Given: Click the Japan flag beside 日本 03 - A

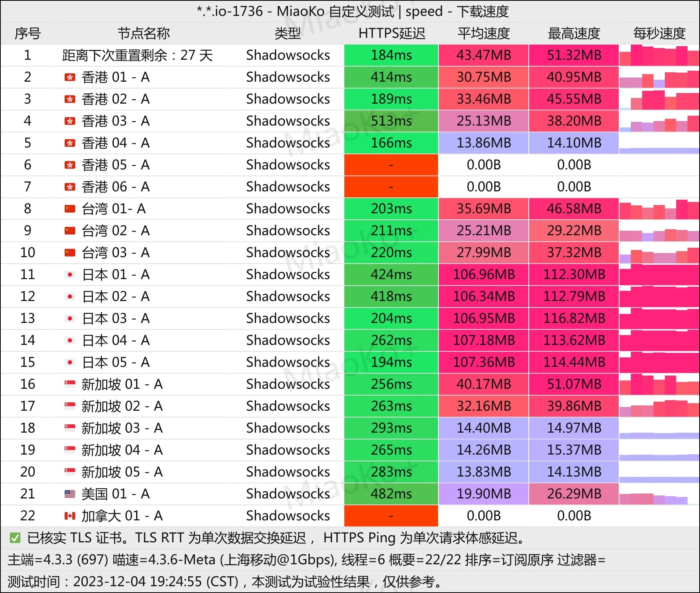Looking at the screenshot, I should coord(70,318).
